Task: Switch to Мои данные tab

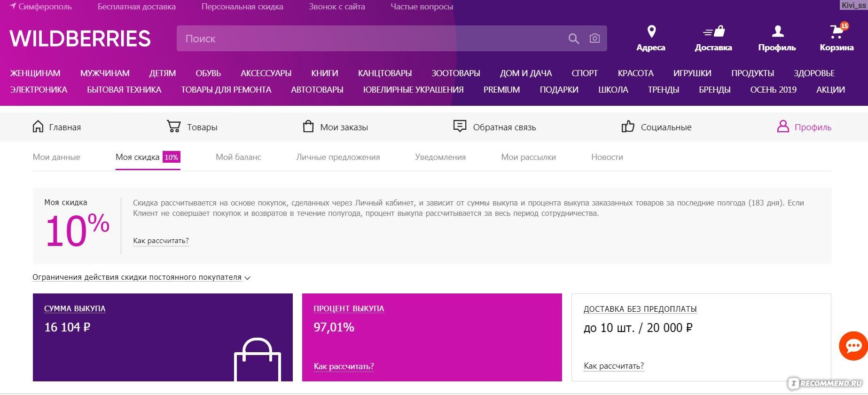Action: pyautogui.click(x=56, y=157)
